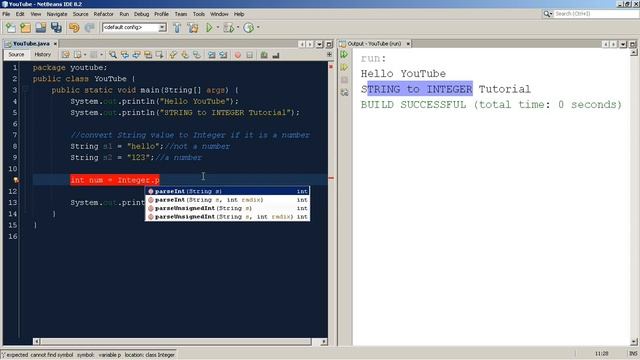Open the Output panel documents list dropdown
The image size is (640, 360).
pos(623,44)
